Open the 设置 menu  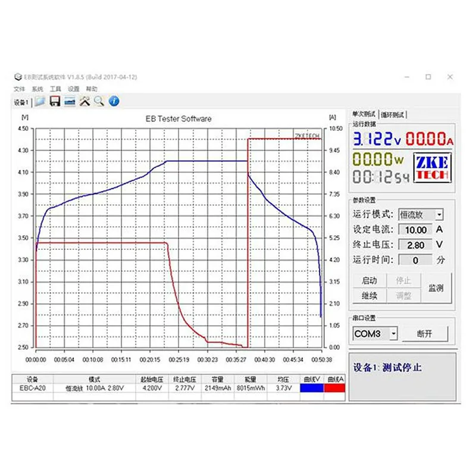click(73, 89)
